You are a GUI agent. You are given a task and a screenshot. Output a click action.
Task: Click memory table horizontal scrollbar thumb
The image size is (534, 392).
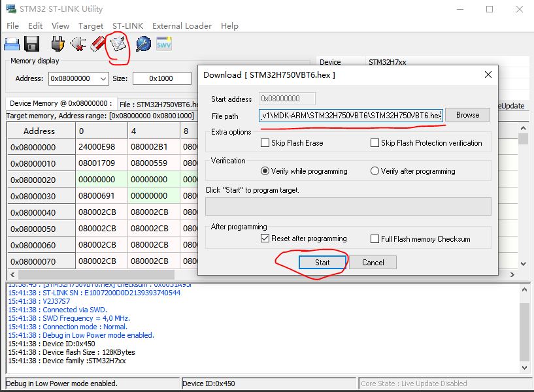pyautogui.click(x=96, y=274)
